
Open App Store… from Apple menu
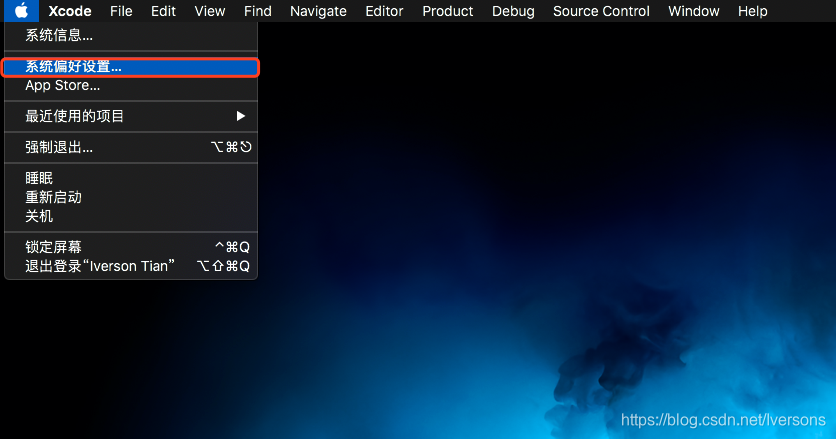131,85
